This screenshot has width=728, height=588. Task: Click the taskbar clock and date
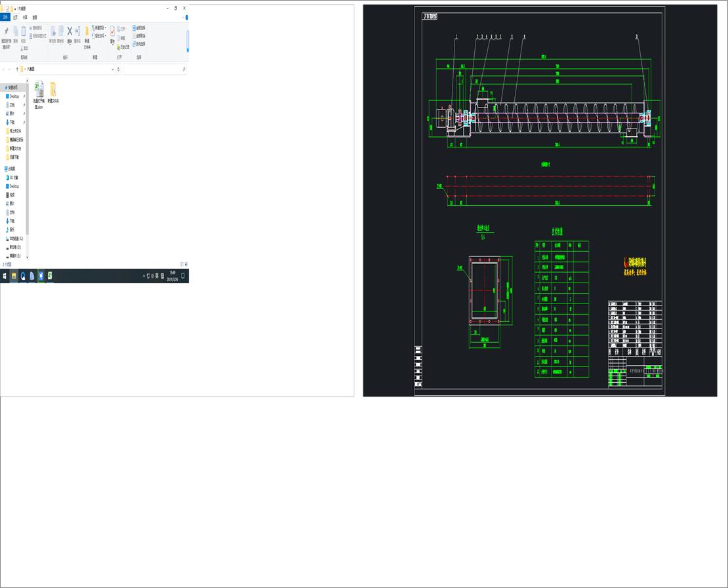click(x=172, y=276)
